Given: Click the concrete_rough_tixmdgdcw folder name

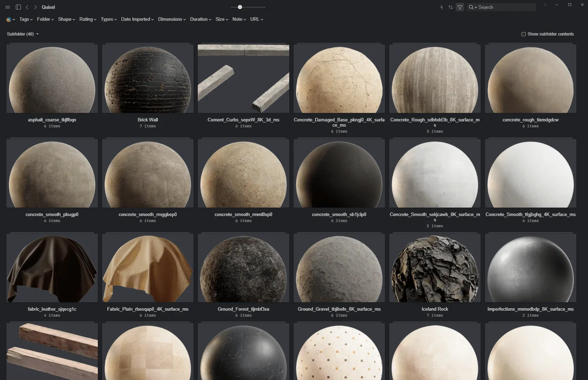Looking at the screenshot, I should 531,120.
